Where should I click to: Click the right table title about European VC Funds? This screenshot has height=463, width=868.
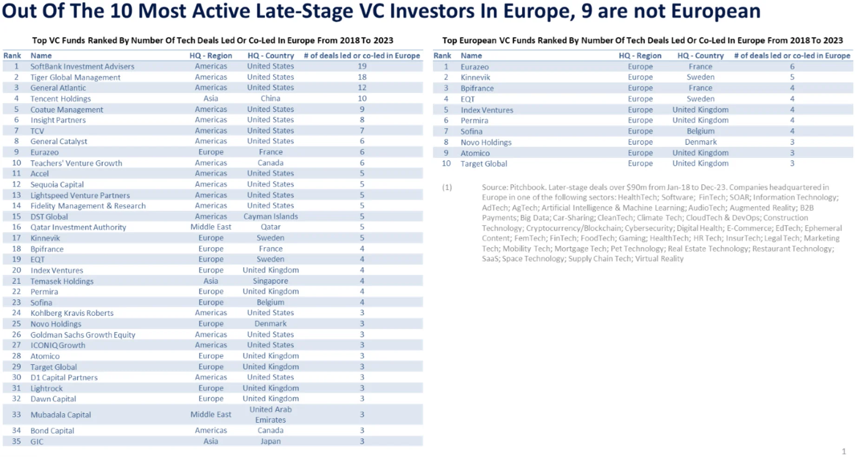point(642,40)
